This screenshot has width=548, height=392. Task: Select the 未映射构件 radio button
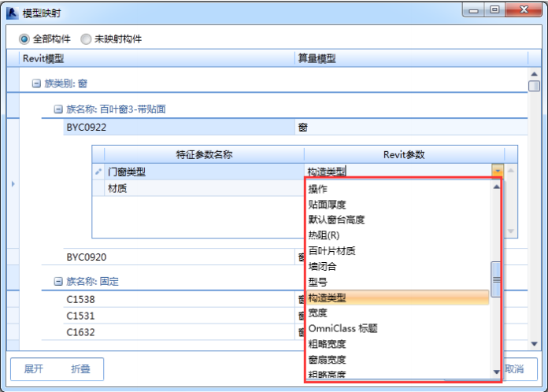(x=86, y=39)
